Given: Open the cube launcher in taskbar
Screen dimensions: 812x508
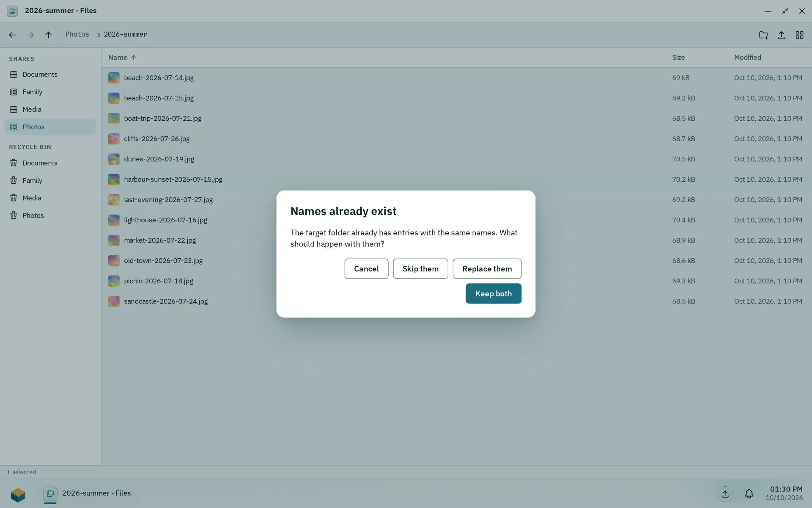Looking at the screenshot, I should (18, 494).
